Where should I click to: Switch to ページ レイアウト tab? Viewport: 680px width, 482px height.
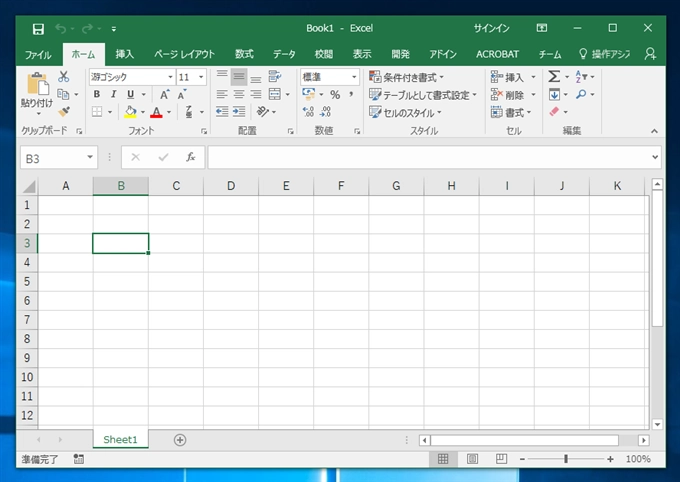[x=184, y=54]
